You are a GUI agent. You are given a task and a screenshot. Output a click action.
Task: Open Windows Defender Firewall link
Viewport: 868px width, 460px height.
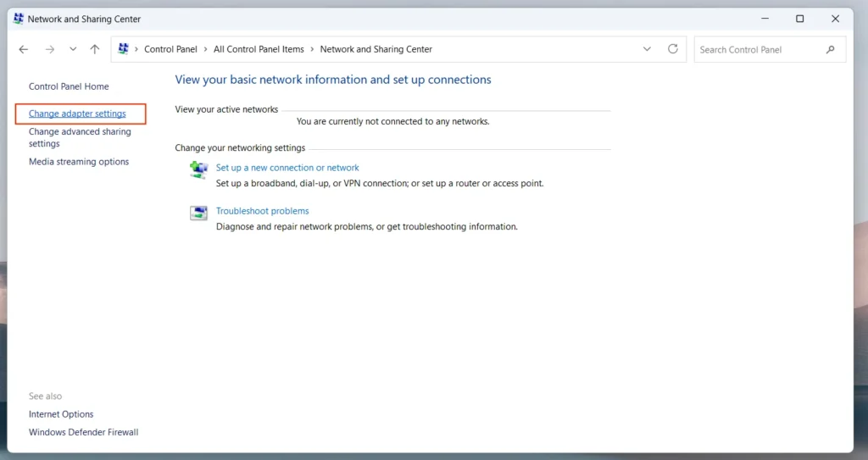[84, 432]
